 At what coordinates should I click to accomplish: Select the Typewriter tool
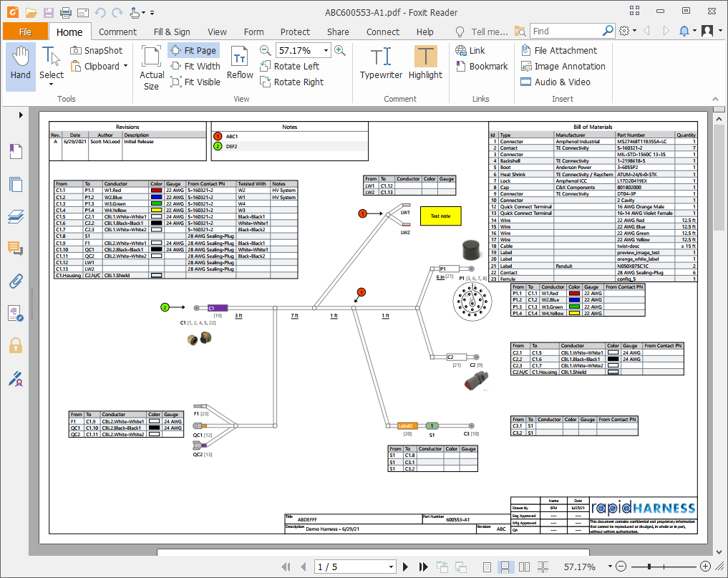coord(381,63)
